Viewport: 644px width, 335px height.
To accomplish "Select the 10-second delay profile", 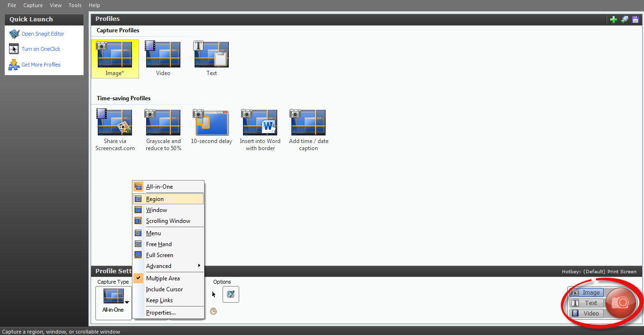I will click(x=211, y=126).
